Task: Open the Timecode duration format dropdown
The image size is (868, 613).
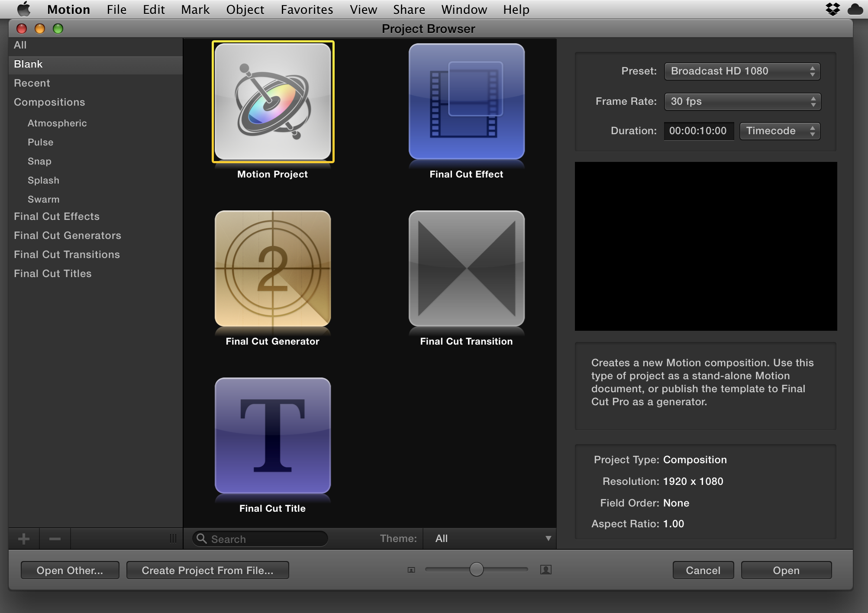Action: click(780, 131)
